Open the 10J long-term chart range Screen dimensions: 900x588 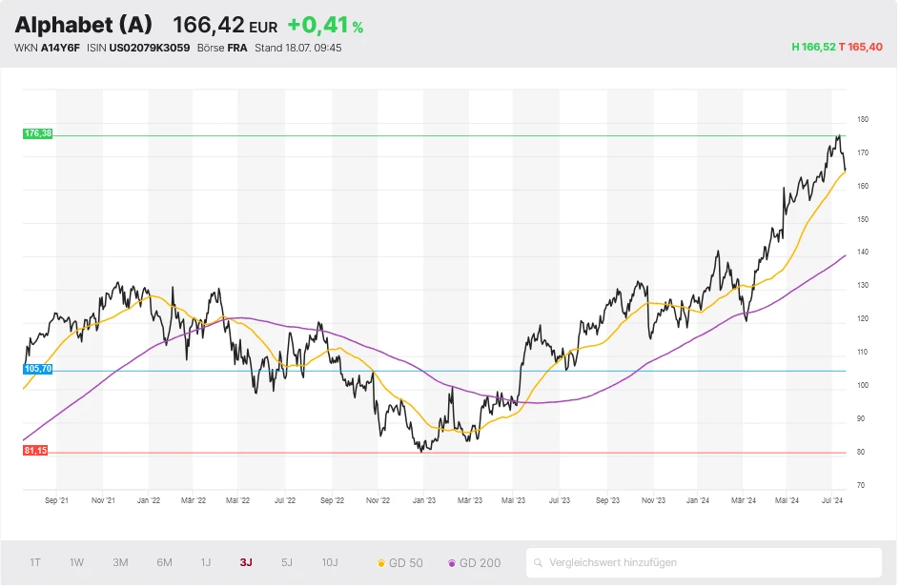coord(329,562)
